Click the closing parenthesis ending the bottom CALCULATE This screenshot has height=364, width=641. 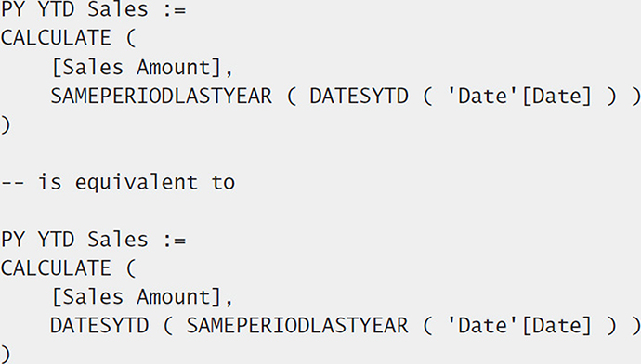point(5,354)
